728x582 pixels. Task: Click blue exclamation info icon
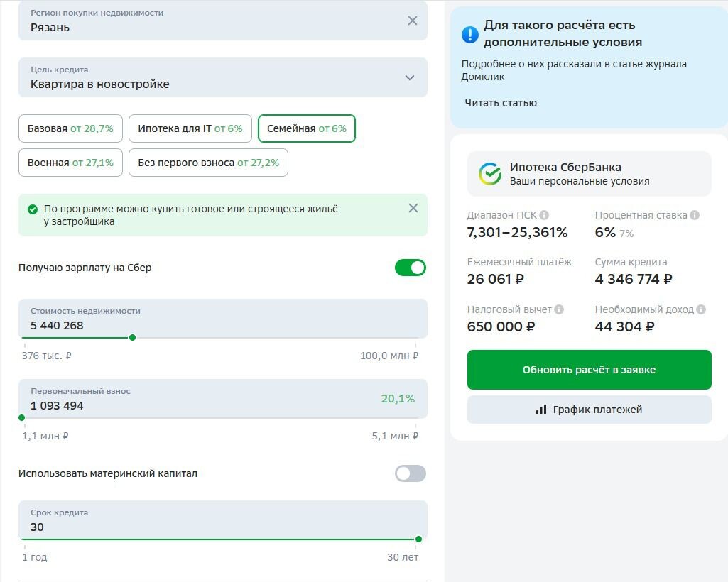tap(470, 34)
